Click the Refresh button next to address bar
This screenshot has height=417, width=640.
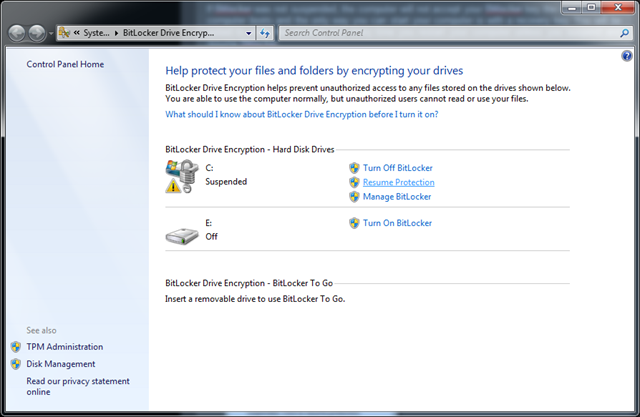pos(264,33)
